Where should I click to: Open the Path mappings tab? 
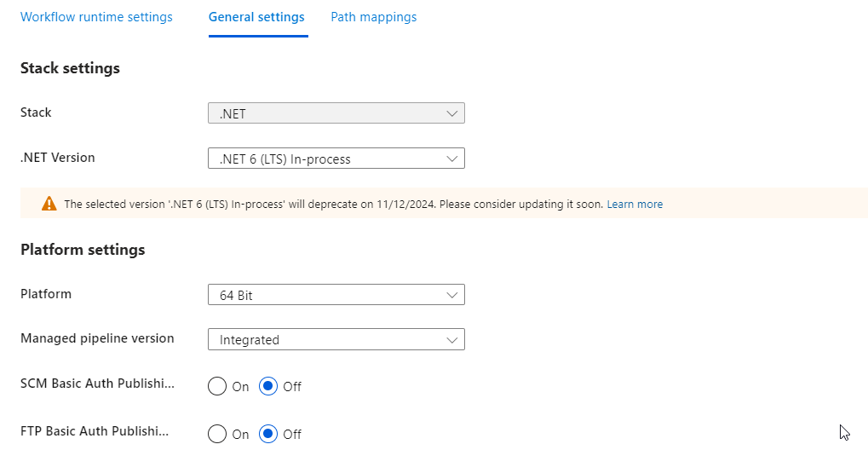click(x=374, y=17)
